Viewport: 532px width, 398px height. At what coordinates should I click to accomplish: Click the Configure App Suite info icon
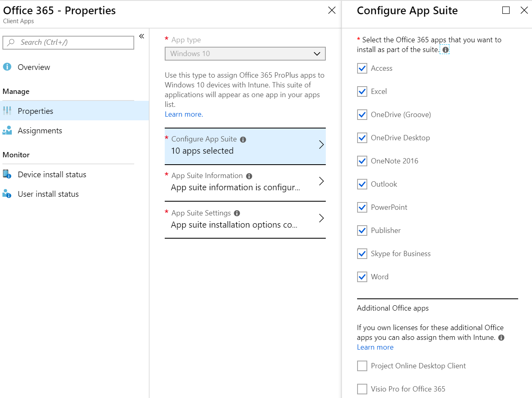coord(242,139)
